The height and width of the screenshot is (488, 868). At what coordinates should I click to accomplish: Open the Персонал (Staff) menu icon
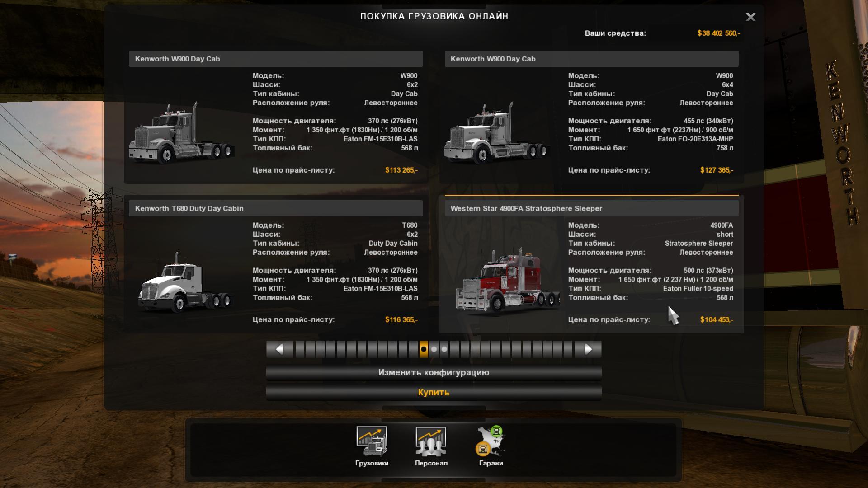point(431,446)
